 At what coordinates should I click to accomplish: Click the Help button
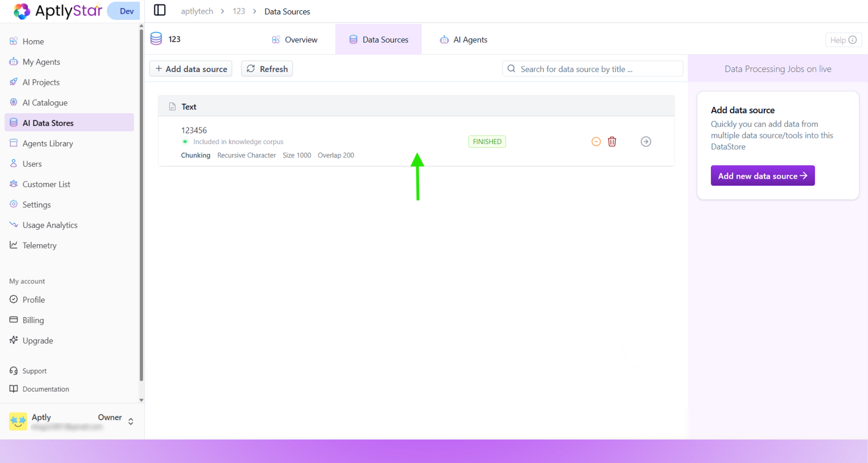pos(843,40)
